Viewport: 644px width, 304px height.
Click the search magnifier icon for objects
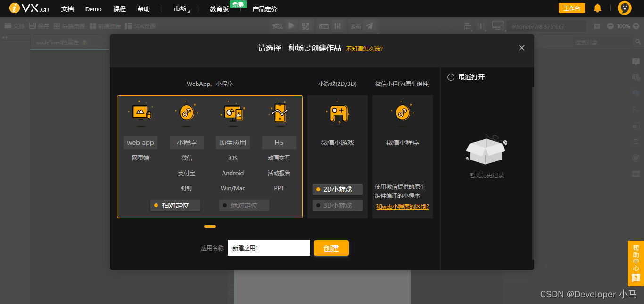coord(638,42)
